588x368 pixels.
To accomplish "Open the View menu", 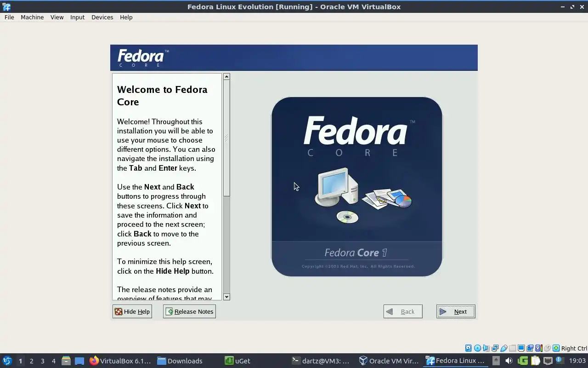I will 57,17.
